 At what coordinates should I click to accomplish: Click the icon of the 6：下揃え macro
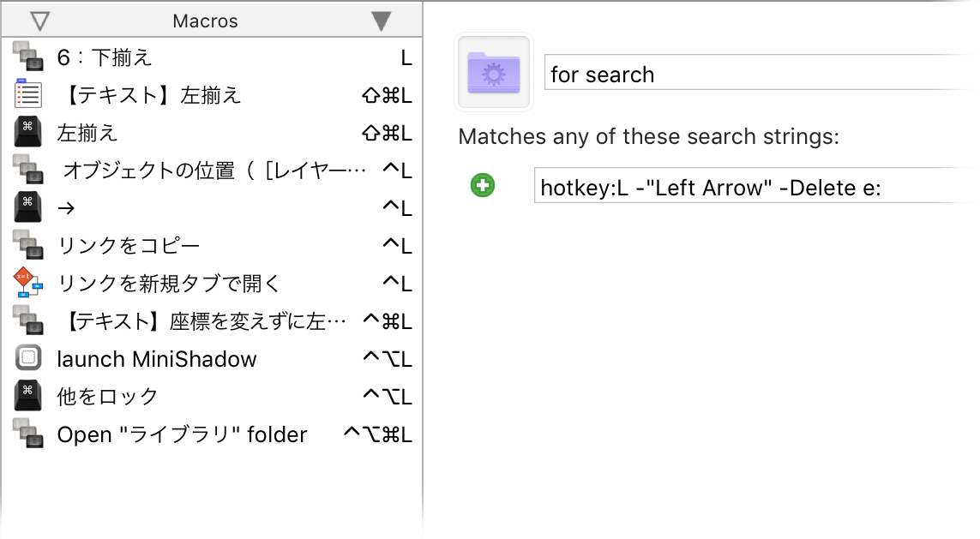tap(28, 57)
